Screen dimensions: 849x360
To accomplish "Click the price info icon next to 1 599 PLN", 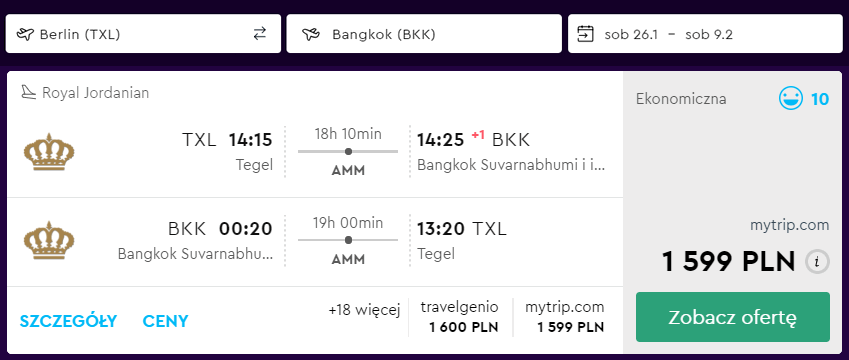I will (818, 263).
